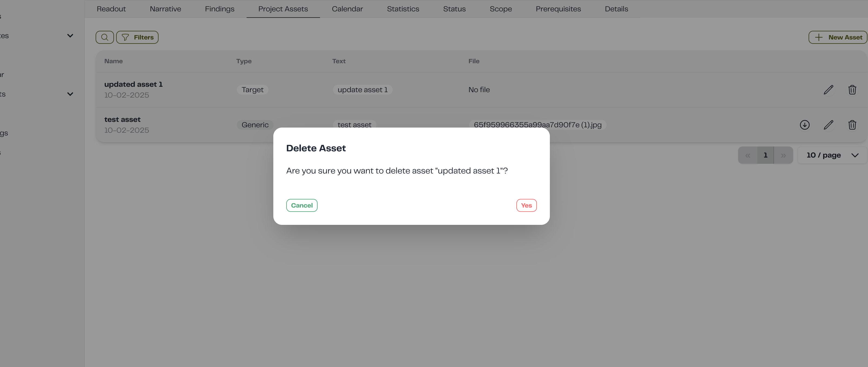Open the Calendar tab
Viewport: 868px width, 367px height.
tap(347, 9)
